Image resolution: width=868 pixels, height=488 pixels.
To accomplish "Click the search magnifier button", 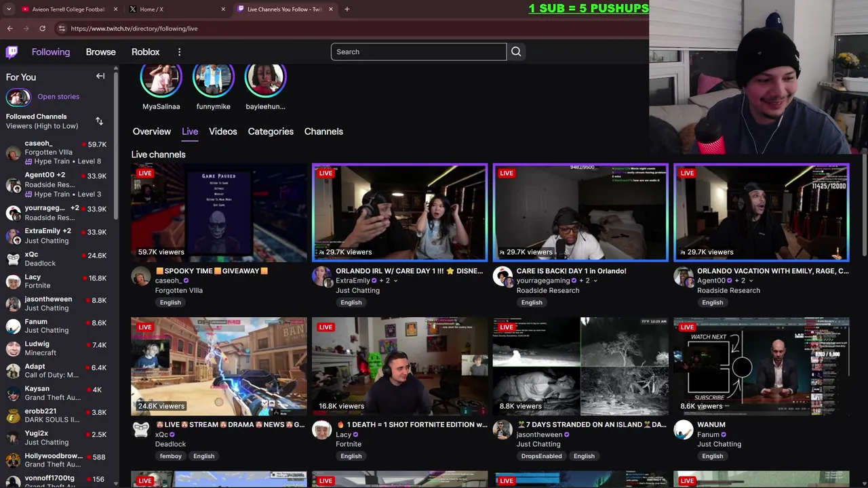I will 516,52.
